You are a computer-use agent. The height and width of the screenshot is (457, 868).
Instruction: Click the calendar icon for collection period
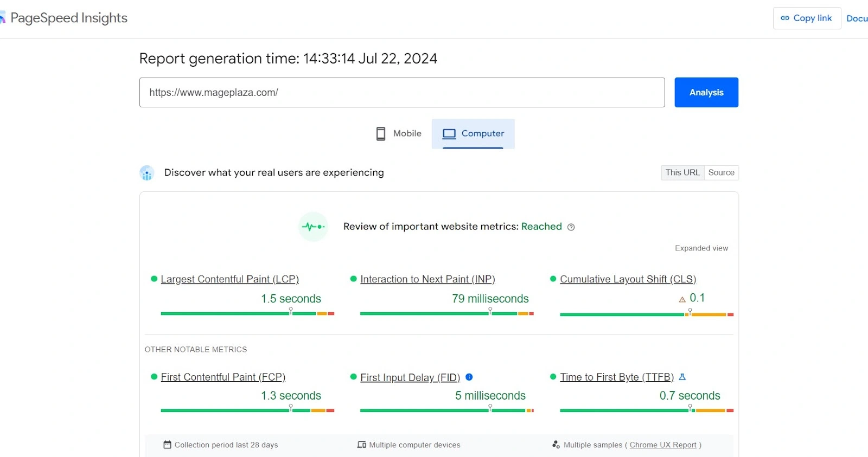tap(167, 445)
